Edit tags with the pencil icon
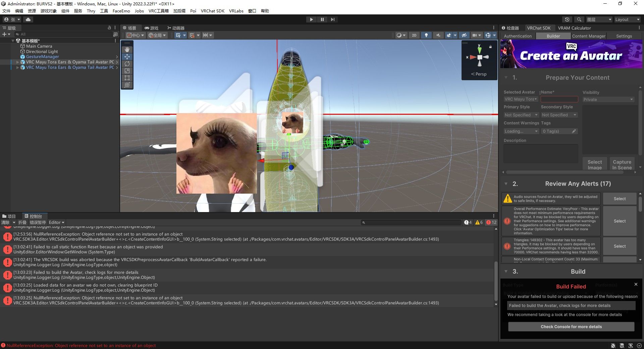This screenshot has height=349, width=644. point(574,131)
